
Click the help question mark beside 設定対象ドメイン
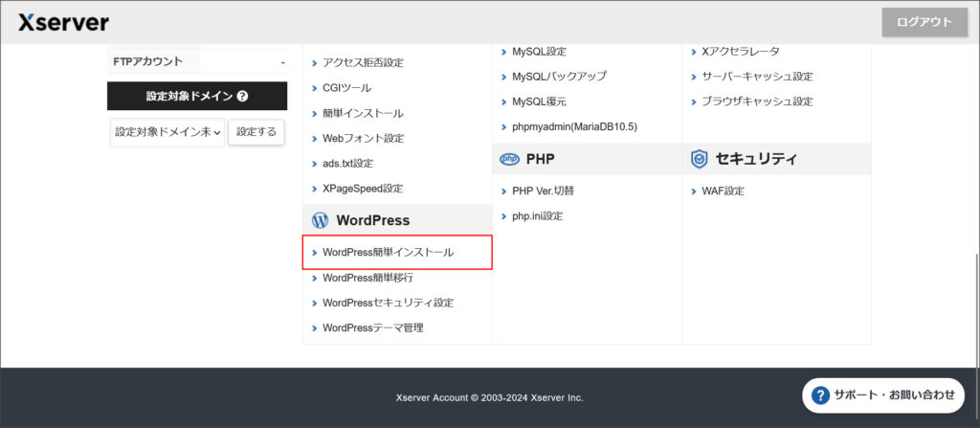click(x=242, y=97)
